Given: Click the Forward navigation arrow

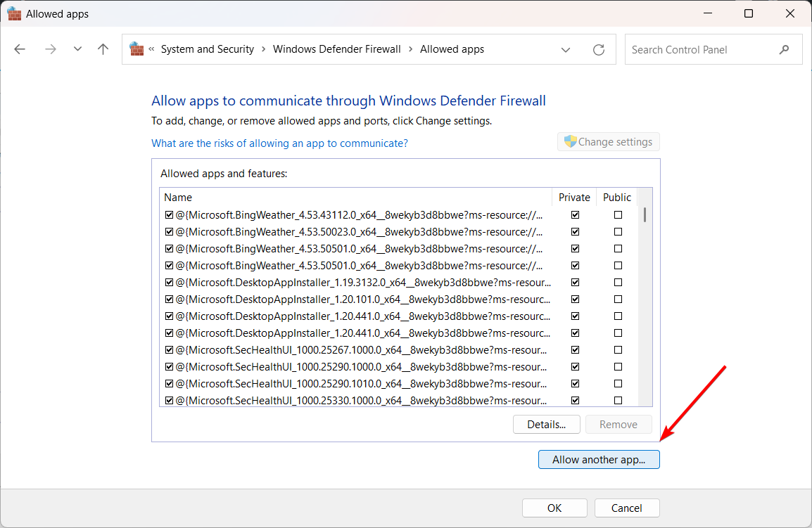Looking at the screenshot, I should 50,49.
